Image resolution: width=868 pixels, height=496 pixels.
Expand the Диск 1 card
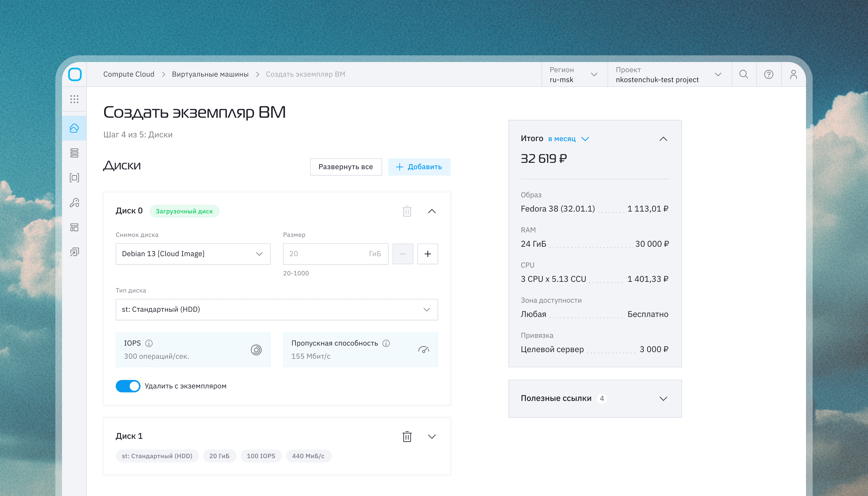tap(432, 436)
